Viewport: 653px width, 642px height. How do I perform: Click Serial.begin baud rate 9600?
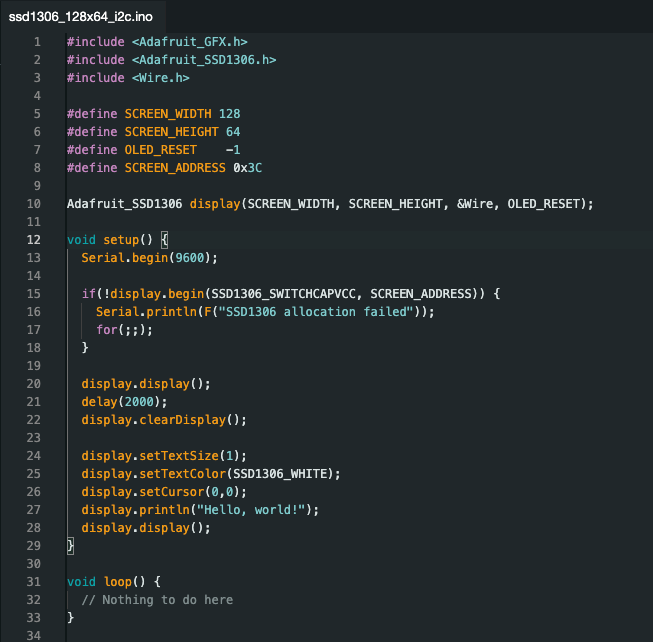click(189, 258)
